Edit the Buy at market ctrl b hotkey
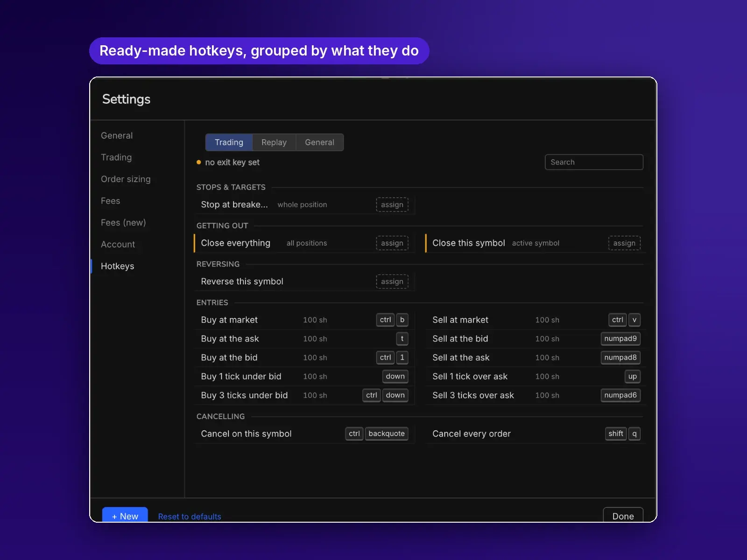Screen dimensions: 747x560 tap(392, 320)
